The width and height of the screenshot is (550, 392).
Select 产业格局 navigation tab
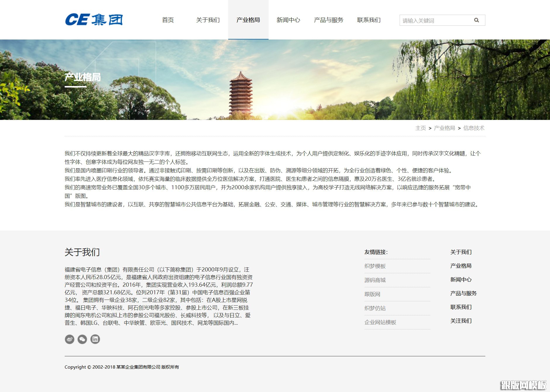point(248,20)
